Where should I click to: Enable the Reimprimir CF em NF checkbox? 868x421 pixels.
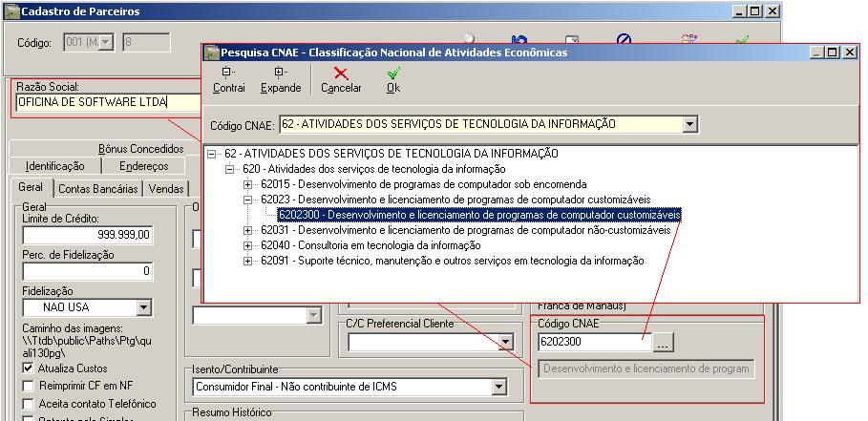(x=29, y=386)
